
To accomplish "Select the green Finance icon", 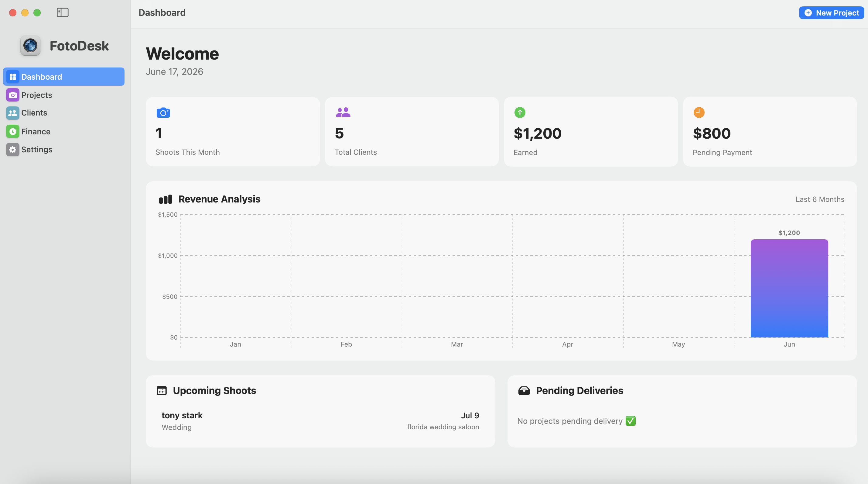I will coord(13,132).
